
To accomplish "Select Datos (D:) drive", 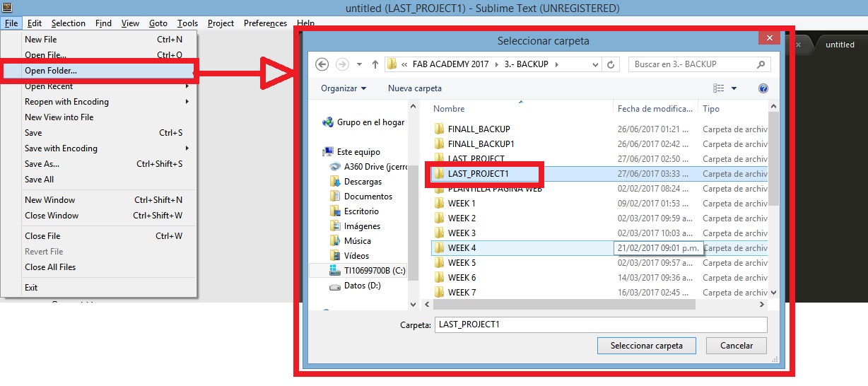I will tap(356, 286).
